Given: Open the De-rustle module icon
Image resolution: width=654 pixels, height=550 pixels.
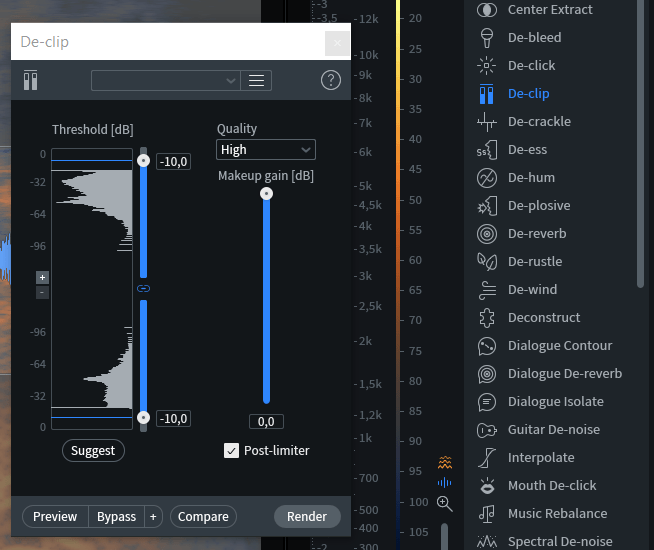Looking at the screenshot, I should point(487,261).
